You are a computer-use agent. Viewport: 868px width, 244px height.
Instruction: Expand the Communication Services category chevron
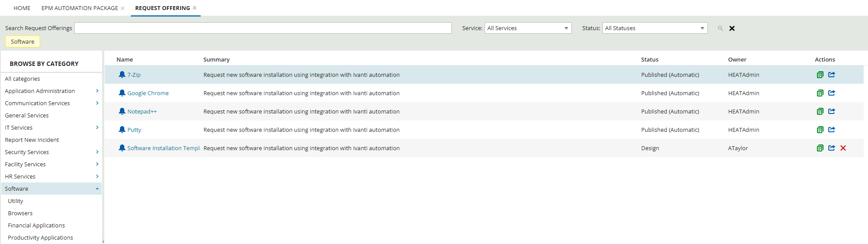point(97,103)
